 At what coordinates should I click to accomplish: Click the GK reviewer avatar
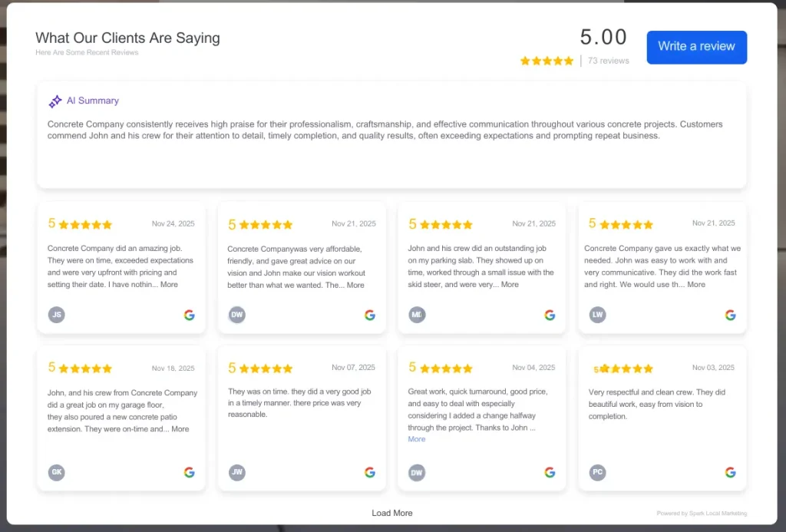(x=57, y=472)
